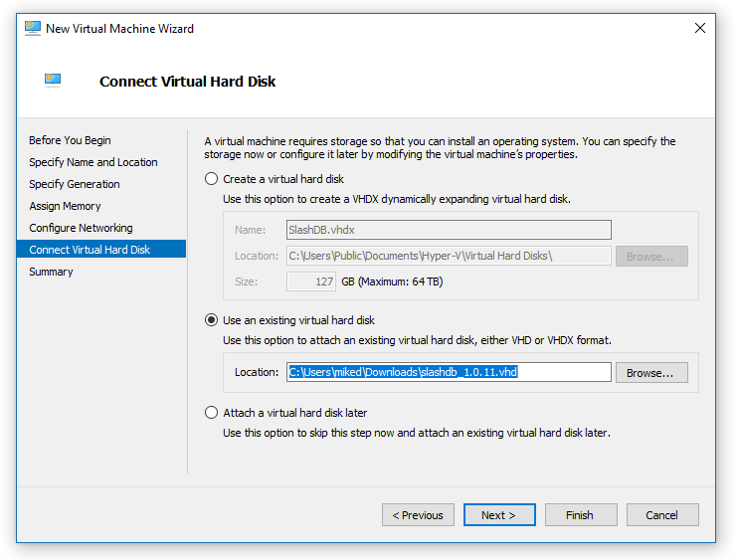This screenshot has width=739, height=560.
Task: Click the wizard icon in title bar
Action: 33,28
